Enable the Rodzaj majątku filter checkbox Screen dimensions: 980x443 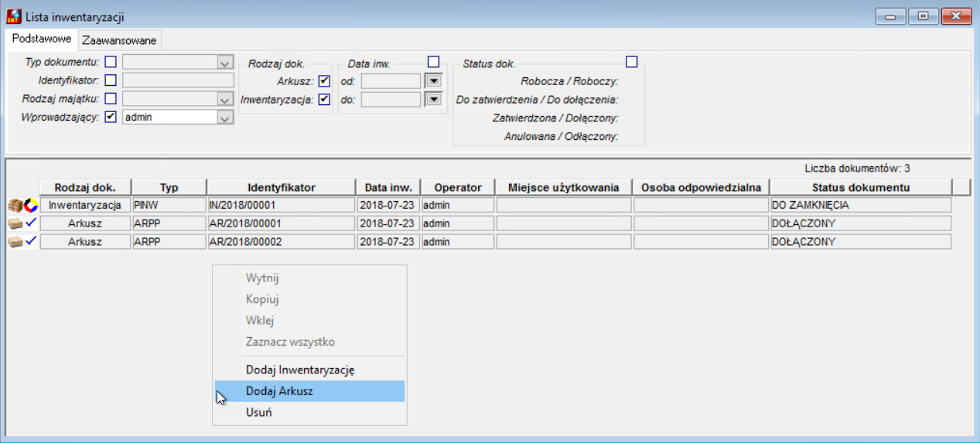click(111, 98)
